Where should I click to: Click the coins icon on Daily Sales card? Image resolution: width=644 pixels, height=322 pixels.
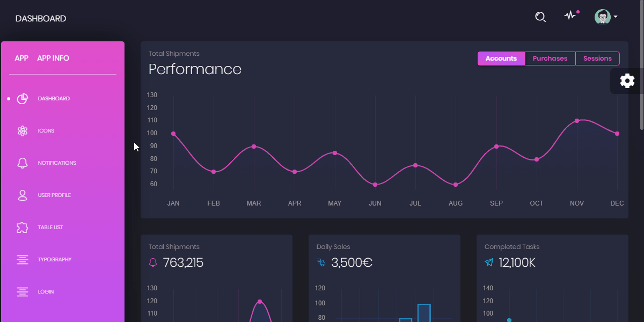point(321,262)
